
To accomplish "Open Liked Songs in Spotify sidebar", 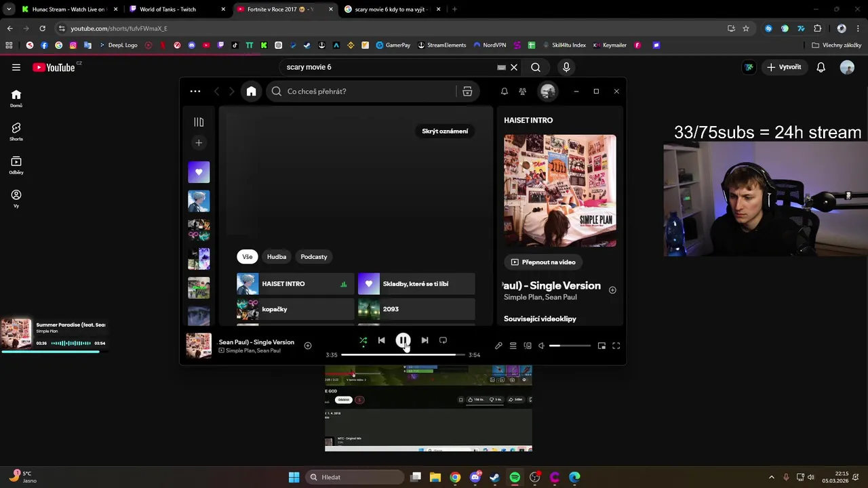I will pos(199,172).
